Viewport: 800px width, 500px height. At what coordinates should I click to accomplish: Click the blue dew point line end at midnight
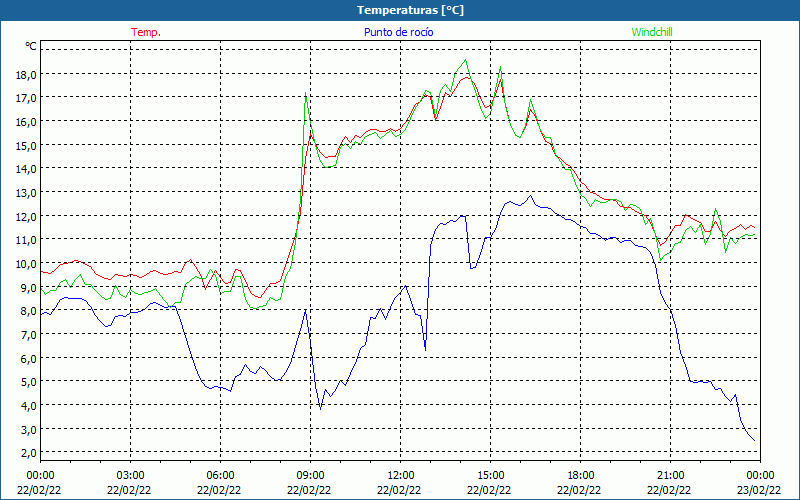click(755, 441)
